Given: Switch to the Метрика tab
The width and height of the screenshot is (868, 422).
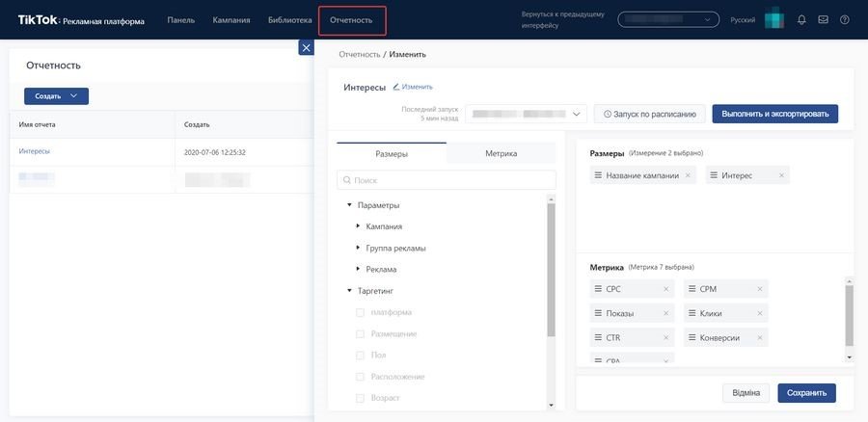Looking at the screenshot, I should click(501, 154).
